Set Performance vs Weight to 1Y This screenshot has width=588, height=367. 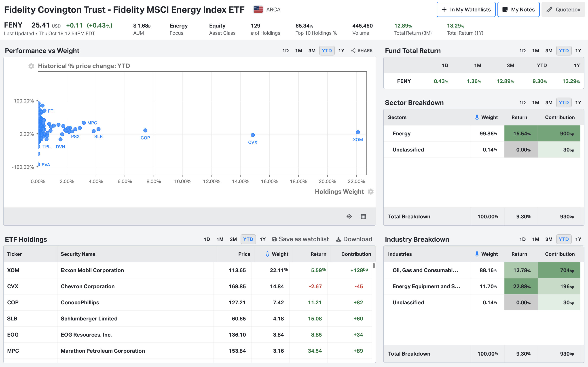click(341, 51)
